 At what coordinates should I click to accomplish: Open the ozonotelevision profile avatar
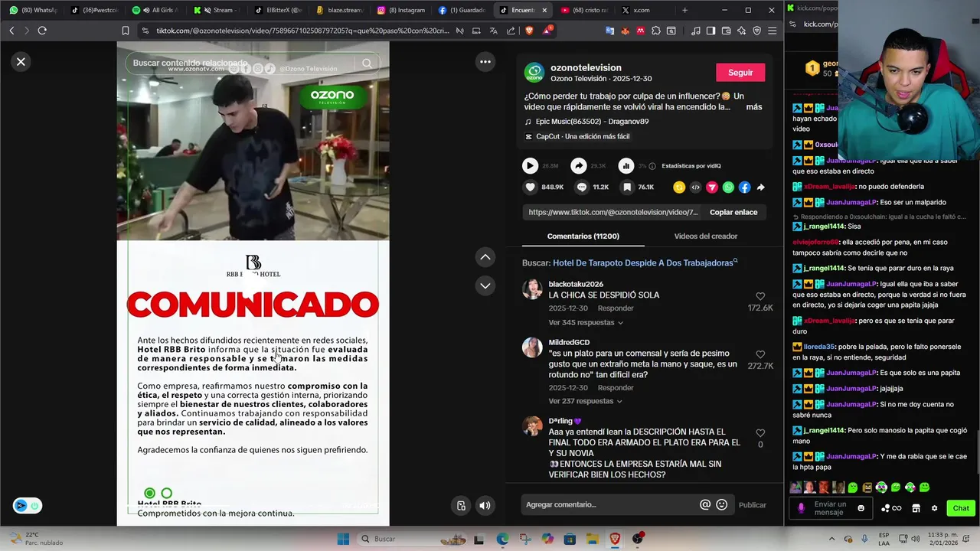[534, 73]
